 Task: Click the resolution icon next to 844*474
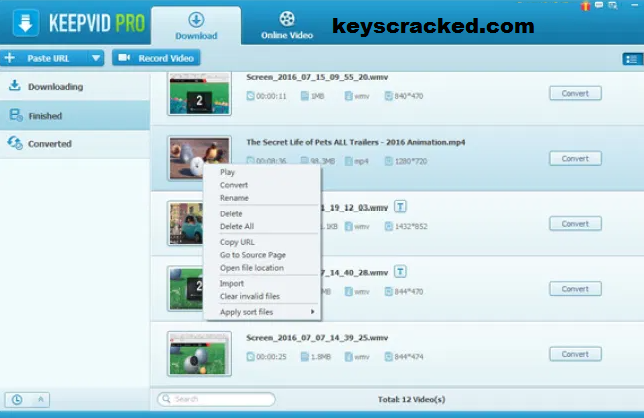click(389, 357)
